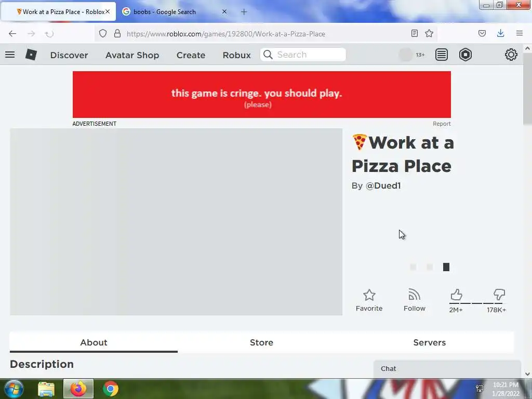Open a new Firefox tab
Image resolution: width=532 pixels, height=399 pixels.
click(x=244, y=12)
